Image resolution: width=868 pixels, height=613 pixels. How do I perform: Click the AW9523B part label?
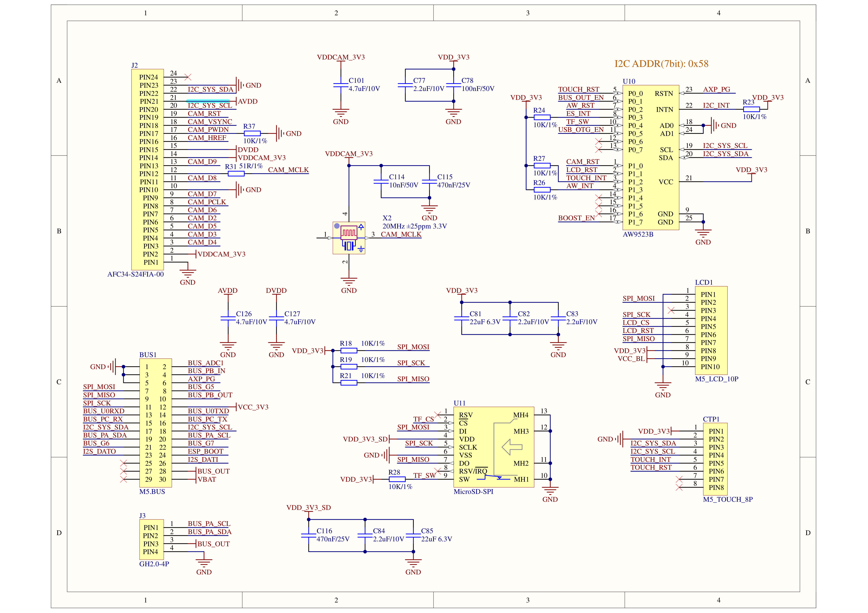(x=638, y=234)
